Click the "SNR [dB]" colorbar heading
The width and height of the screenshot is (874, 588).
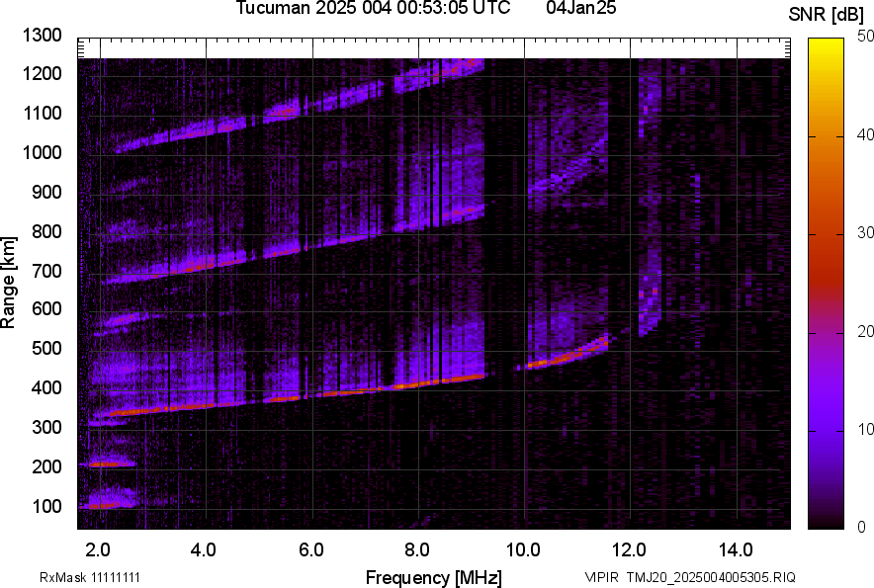point(828,14)
